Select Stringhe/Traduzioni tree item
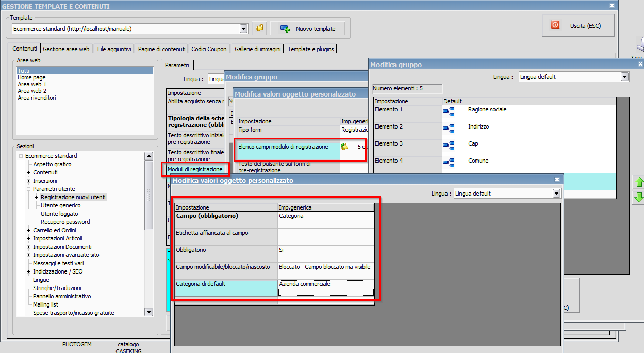This screenshot has width=644, height=353. tap(57, 288)
